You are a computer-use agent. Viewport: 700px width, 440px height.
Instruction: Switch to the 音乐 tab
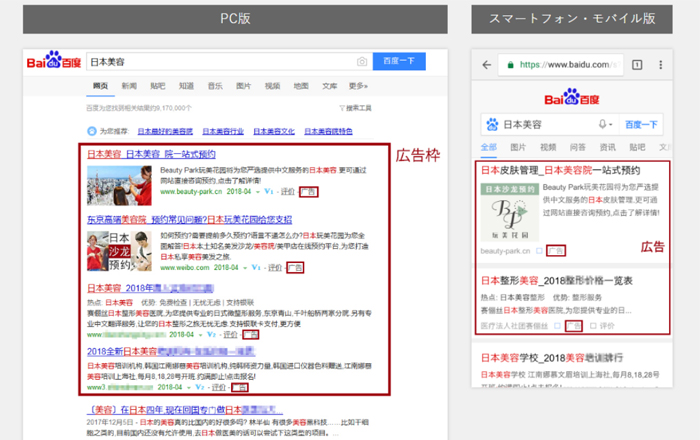[215, 86]
